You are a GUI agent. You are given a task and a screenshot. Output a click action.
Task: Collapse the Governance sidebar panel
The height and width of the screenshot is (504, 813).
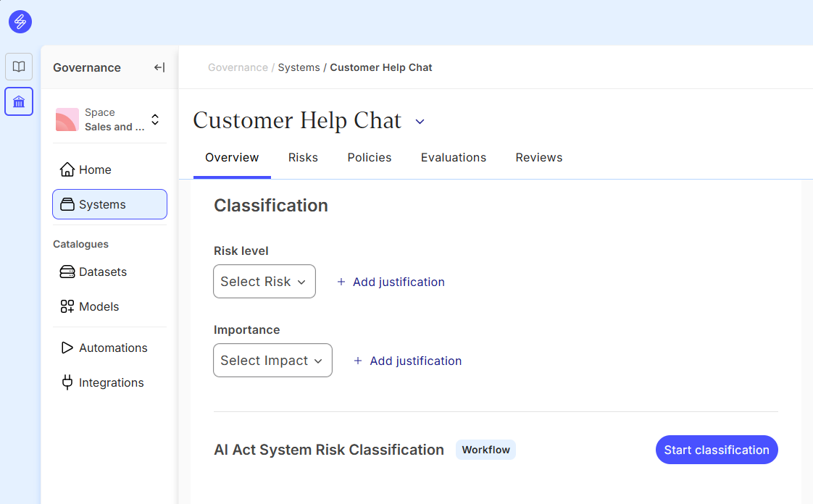point(159,67)
